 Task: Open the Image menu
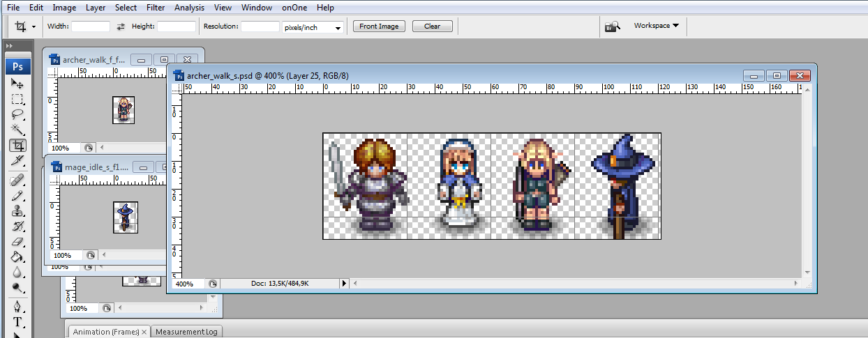pos(64,8)
